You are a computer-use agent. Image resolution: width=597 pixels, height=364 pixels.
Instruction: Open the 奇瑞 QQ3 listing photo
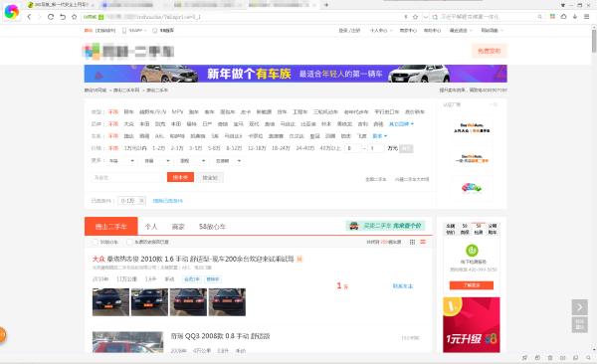pyautogui.click(x=128, y=342)
